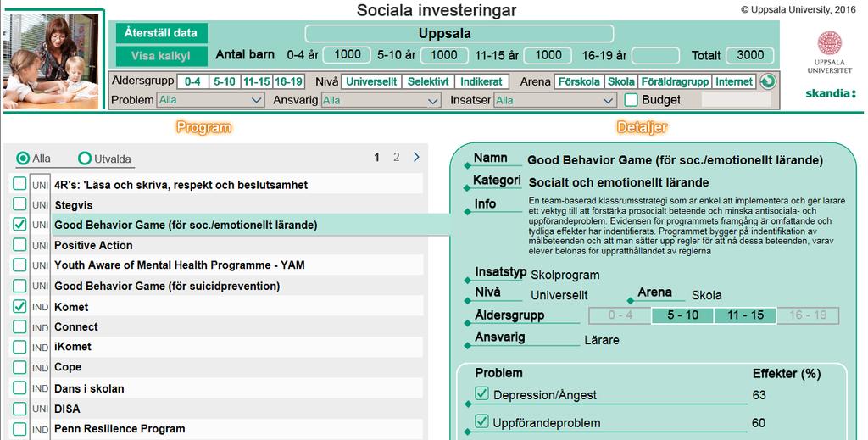Click the 5 - 10 age box in Detaljer

click(682, 315)
